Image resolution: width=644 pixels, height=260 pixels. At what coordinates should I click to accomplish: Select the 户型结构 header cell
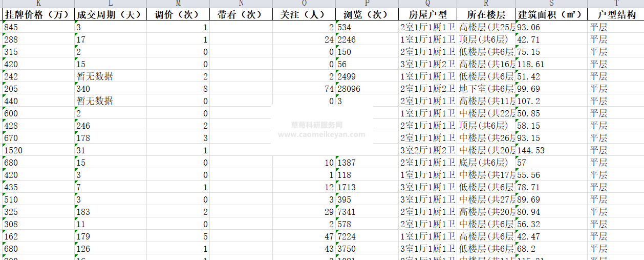pyautogui.click(x=615, y=15)
